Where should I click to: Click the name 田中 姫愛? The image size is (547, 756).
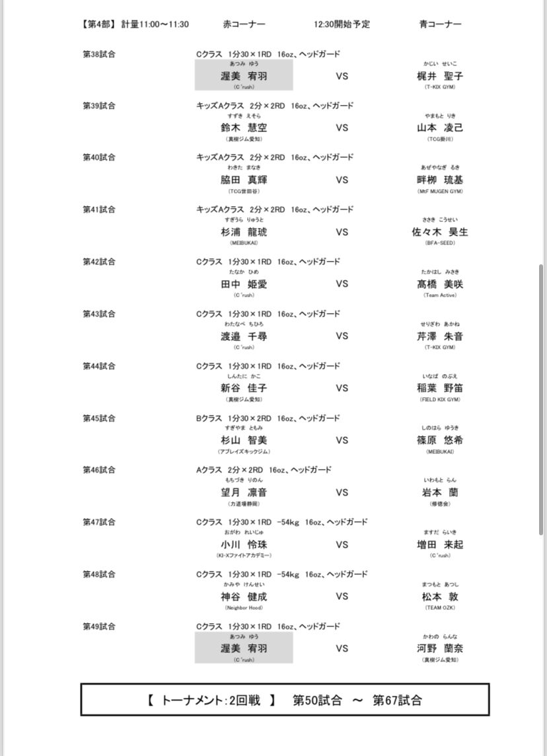pyautogui.click(x=244, y=284)
